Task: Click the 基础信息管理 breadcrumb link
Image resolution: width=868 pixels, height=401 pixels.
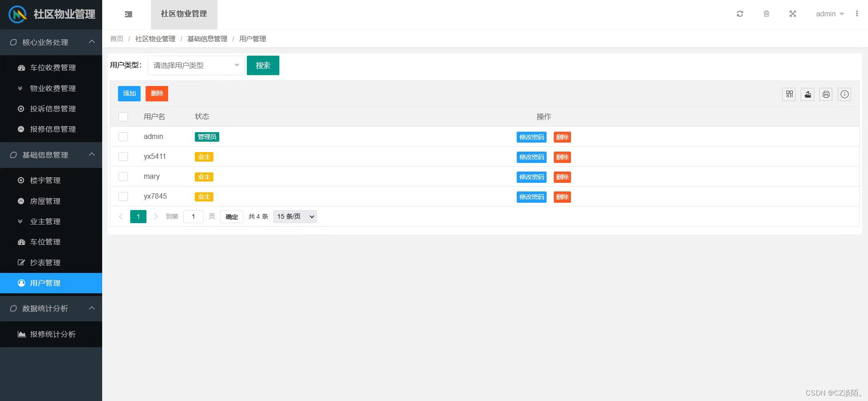Action: coord(208,39)
